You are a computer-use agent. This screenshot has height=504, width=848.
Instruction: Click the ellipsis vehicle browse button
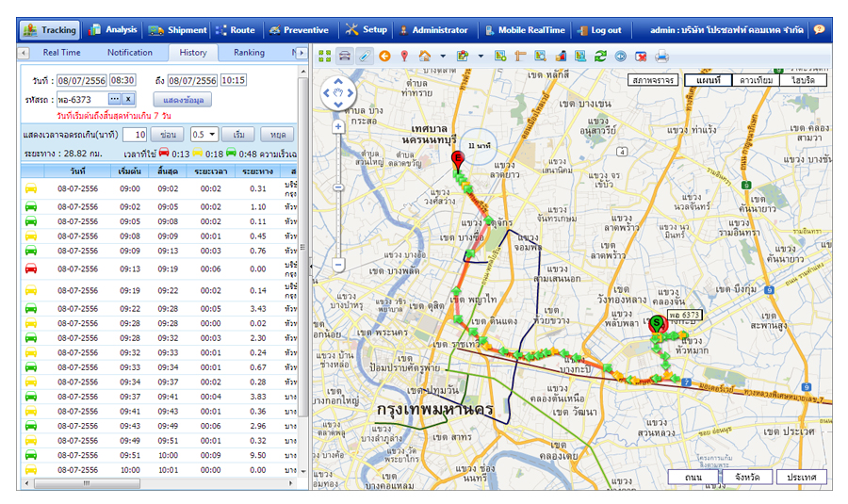tap(114, 99)
